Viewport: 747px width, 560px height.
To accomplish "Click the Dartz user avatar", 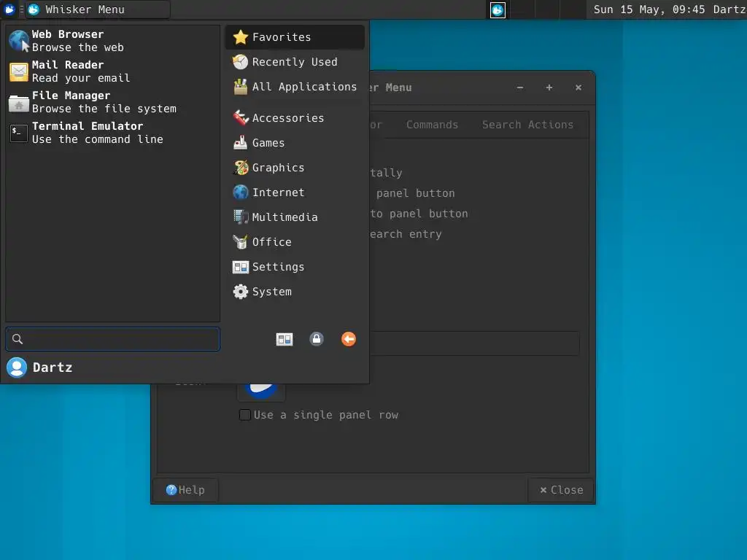I will (17, 367).
